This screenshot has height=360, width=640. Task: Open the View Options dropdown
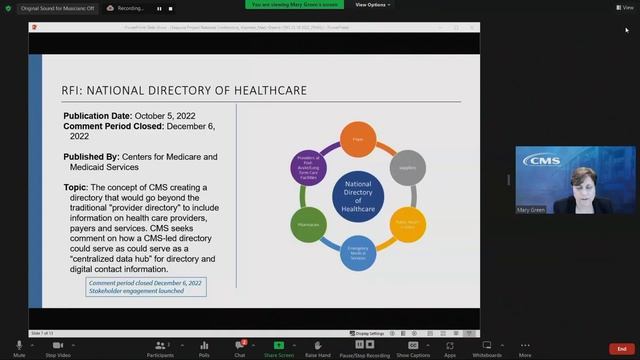point(372,5)
